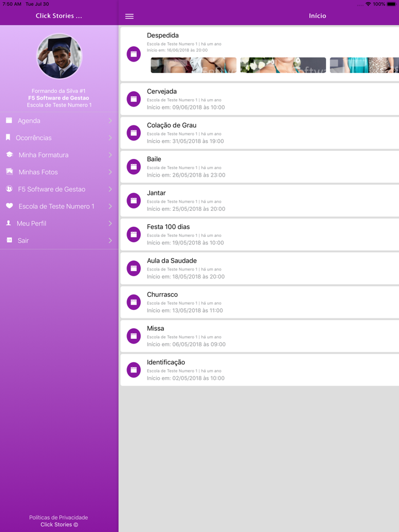Screen dimensions: 399x532
Task: Click the Churrasco event calendar icon
Action: (134, 302)
